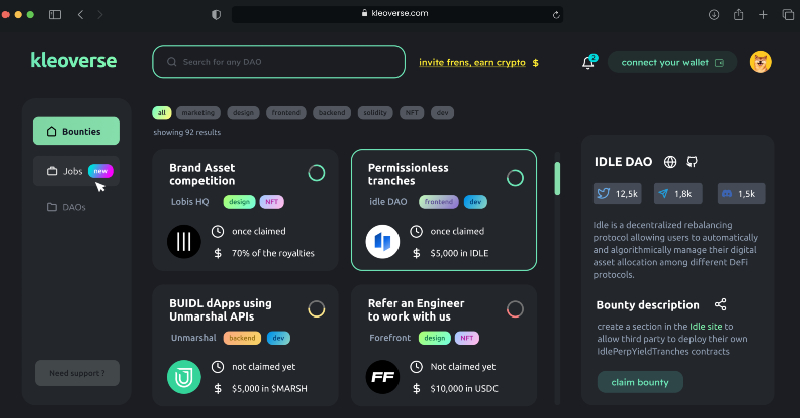Click the privacy shield icon
Image resolution: width=800 pixels, height=418 pixels.
tap(216, 14)
